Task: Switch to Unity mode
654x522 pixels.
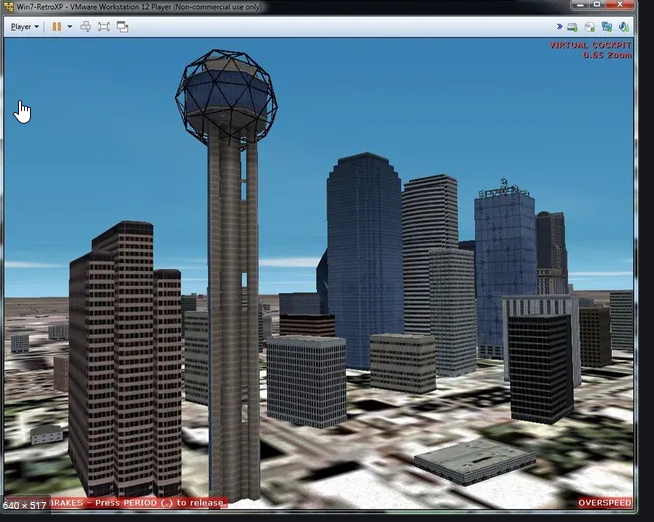Action: [122, 26]
